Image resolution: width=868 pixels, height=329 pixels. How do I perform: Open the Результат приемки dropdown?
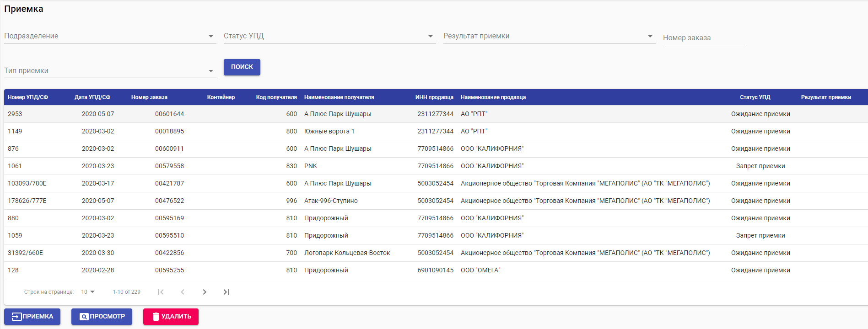pyautogui.click(x=549, y=36)
